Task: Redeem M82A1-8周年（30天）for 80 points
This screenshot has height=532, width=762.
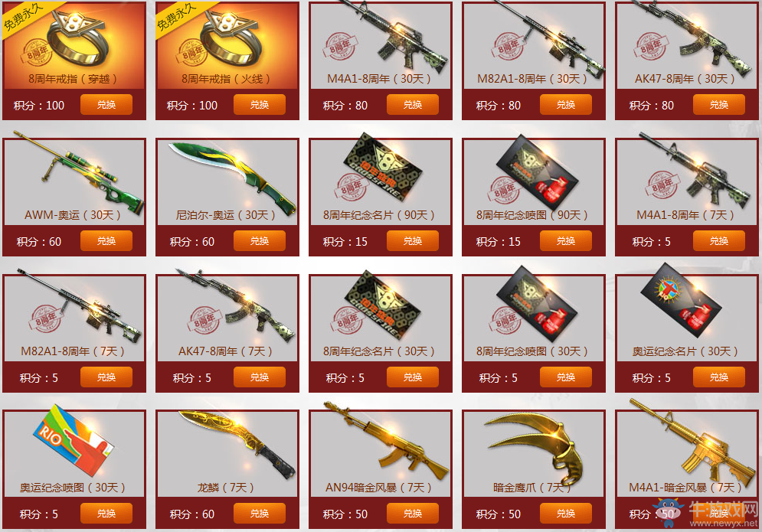Action: [566, 104]
